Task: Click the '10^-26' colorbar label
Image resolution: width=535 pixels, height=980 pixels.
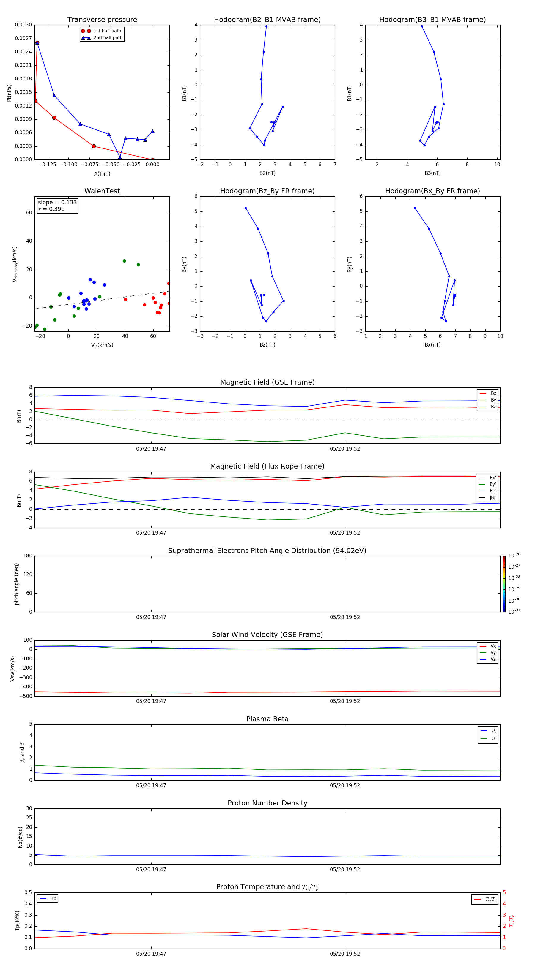Action: tap(514, 555)
